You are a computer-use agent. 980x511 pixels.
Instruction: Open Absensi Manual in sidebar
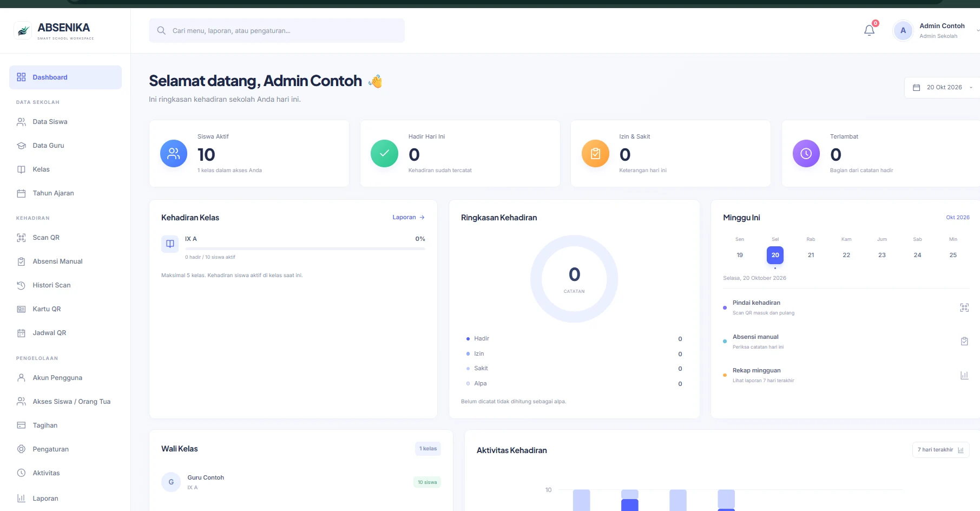[x=65, y=261]
